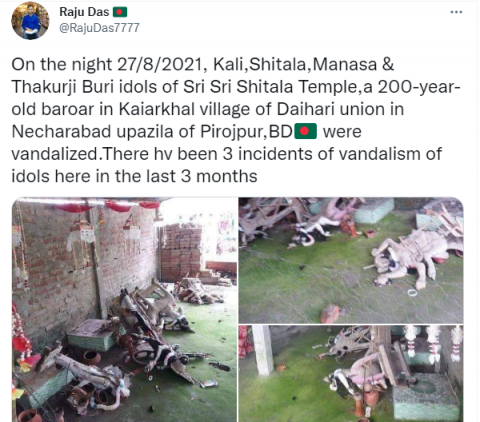Image resolution: width=480 pixels, height=422 pixels.
Task: Click the date 27/8/2021 in the tweet
Action: [160, 65]
